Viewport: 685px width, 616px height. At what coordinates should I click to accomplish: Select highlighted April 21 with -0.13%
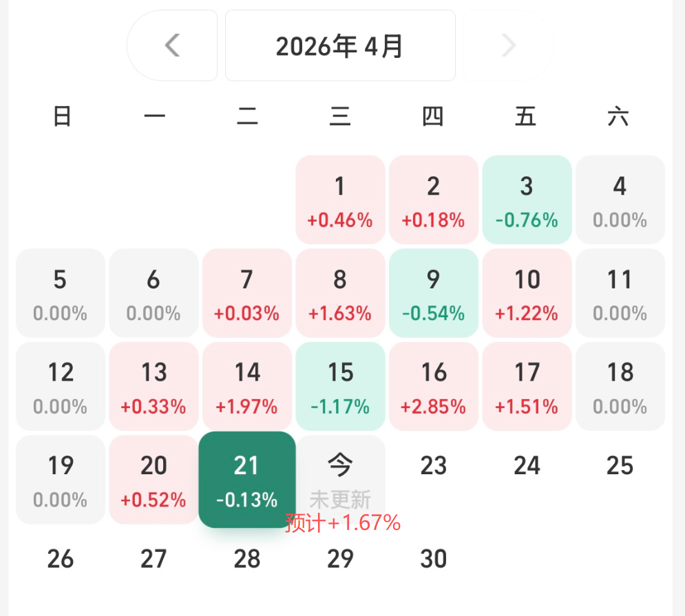tap(247, 480)
